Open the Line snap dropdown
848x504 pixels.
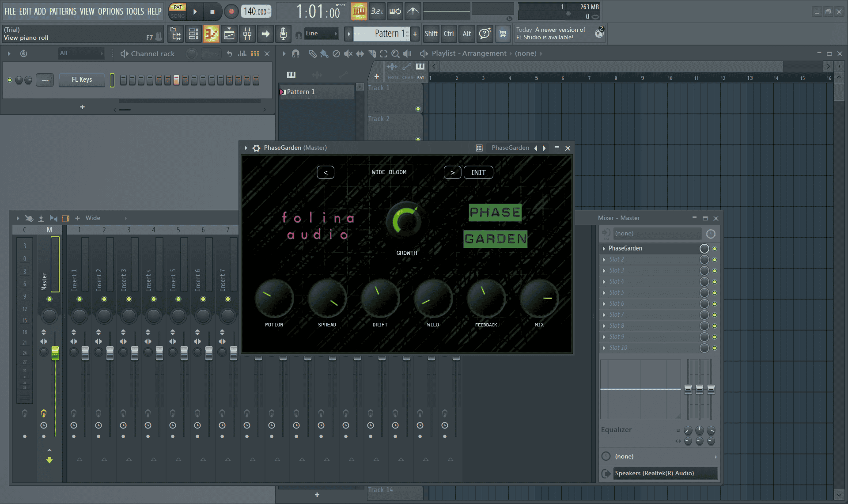(x=322, y=34)
